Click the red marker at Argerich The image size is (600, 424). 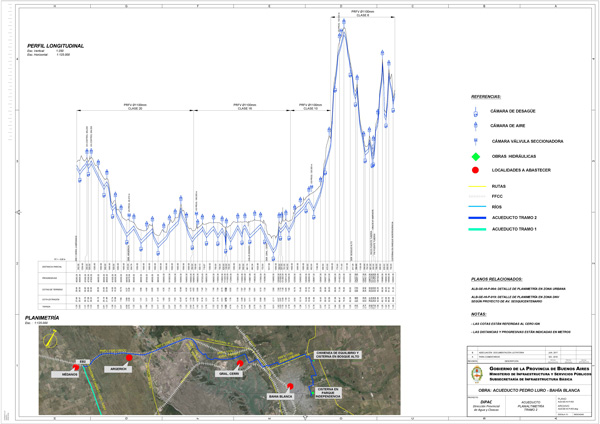click(x=128, y=358)
